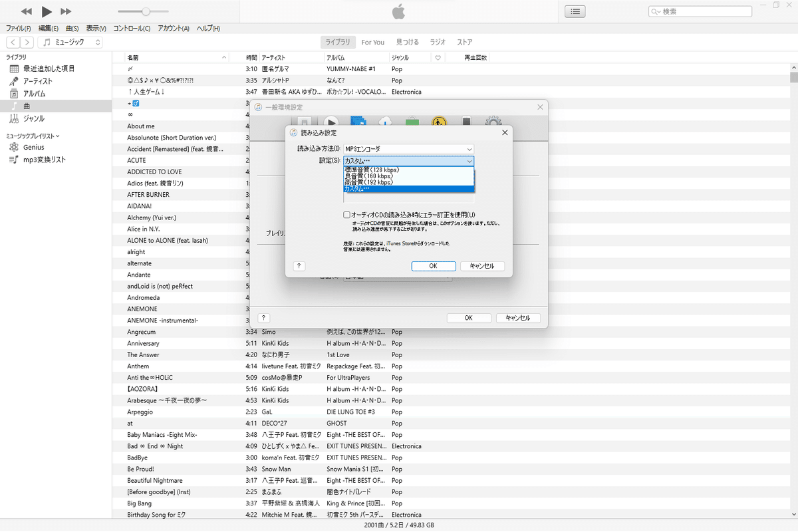
Task: Click キャンセル in the 読み込み設定 dialog
Action: (x=482, y=266)
